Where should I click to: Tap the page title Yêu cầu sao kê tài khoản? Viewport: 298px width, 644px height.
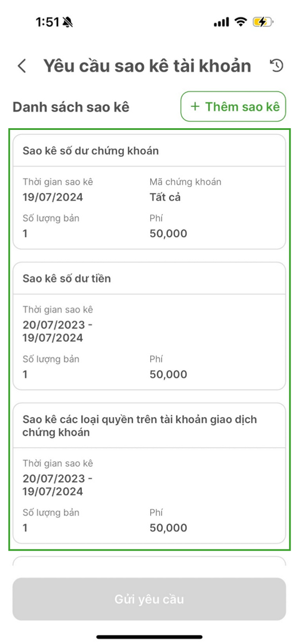(x=147, y=66)
